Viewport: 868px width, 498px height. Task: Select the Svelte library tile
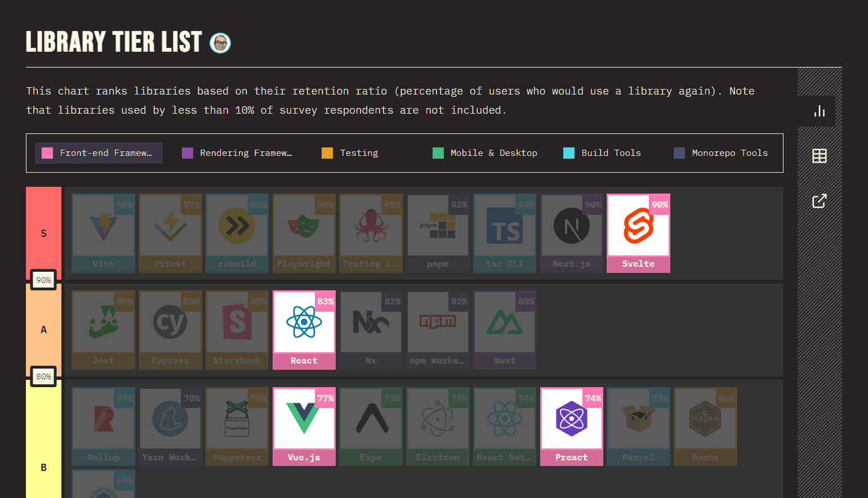point(638,233)
